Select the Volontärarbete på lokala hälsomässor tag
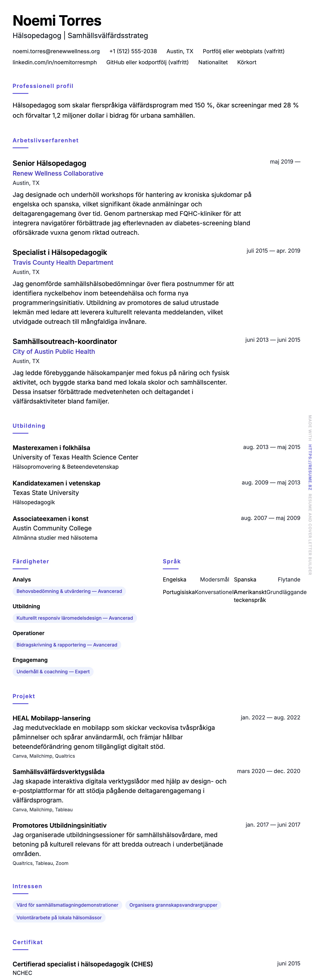 59,918
